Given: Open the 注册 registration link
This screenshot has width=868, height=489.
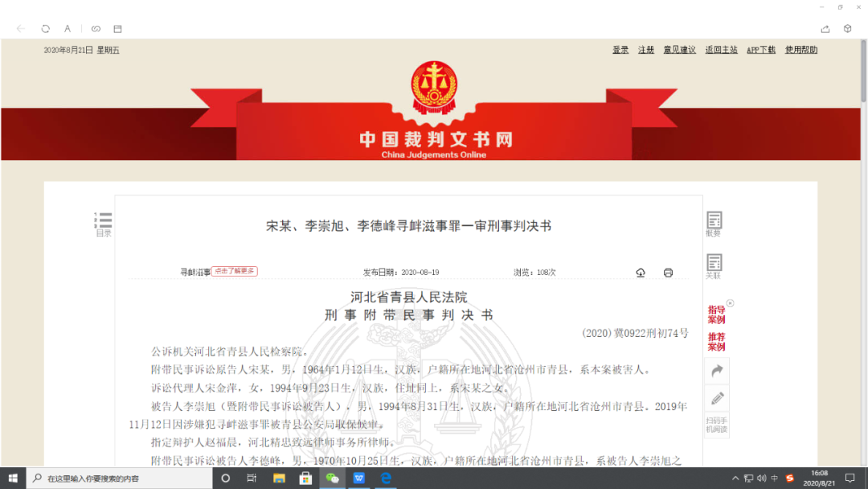Looking at the screenshot, I should [645, 49].
